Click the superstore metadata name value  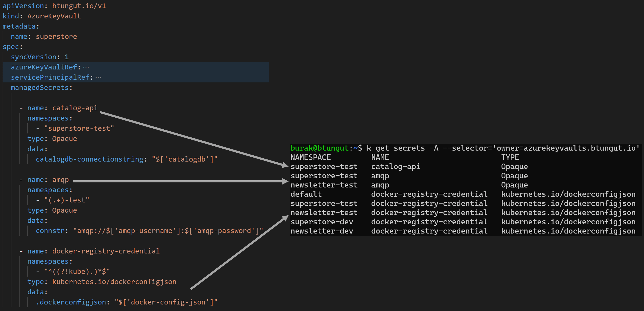[56, 37]
